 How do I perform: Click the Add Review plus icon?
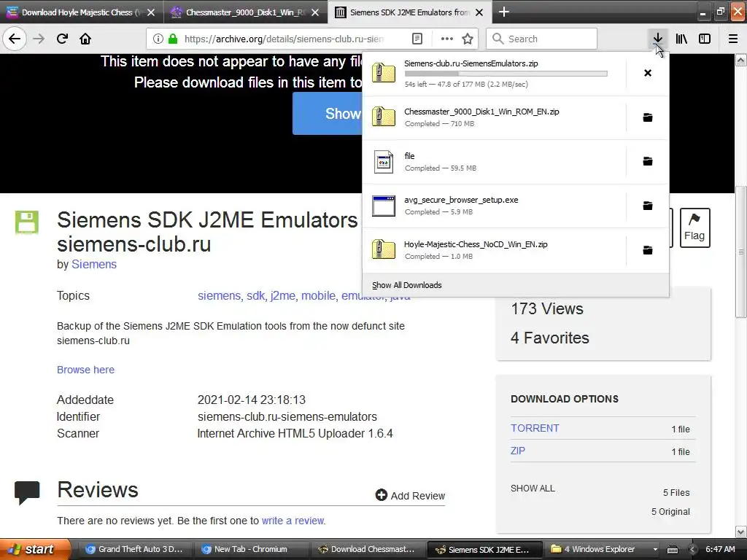[381, 495]
